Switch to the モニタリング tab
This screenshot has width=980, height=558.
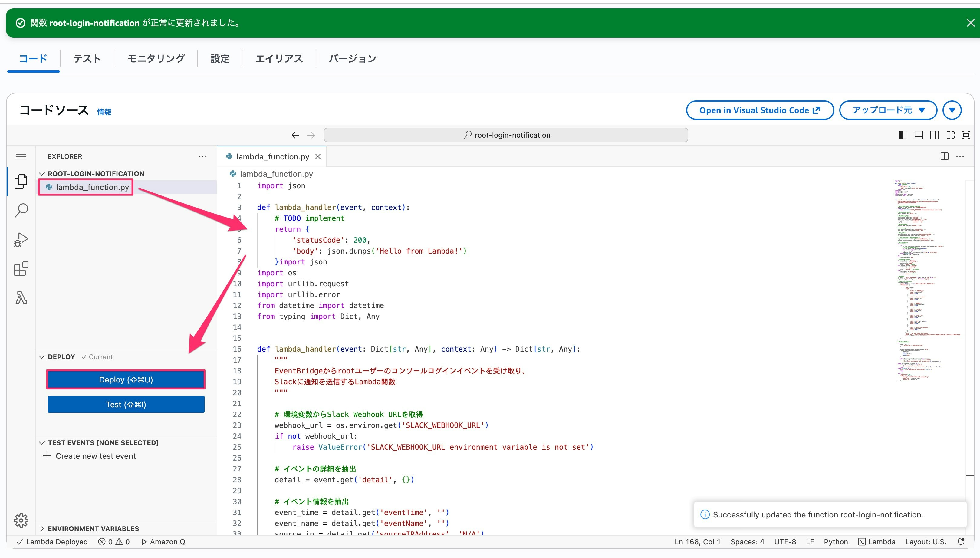pos(156,59)
